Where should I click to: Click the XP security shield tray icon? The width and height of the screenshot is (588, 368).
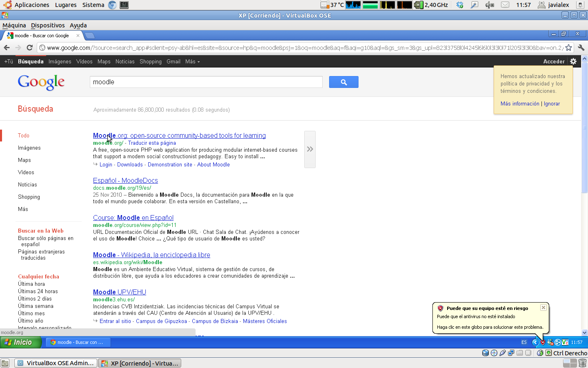(543, 342)
